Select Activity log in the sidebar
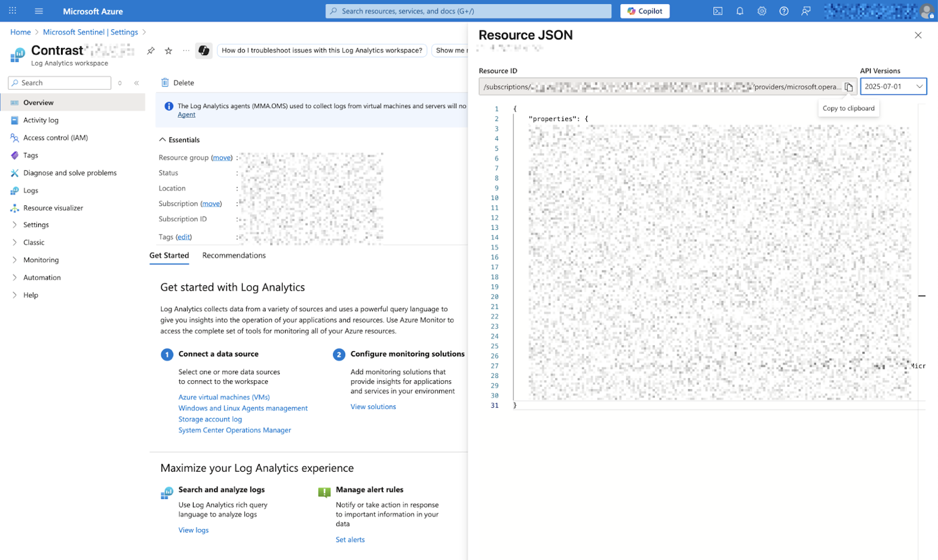 41,120
